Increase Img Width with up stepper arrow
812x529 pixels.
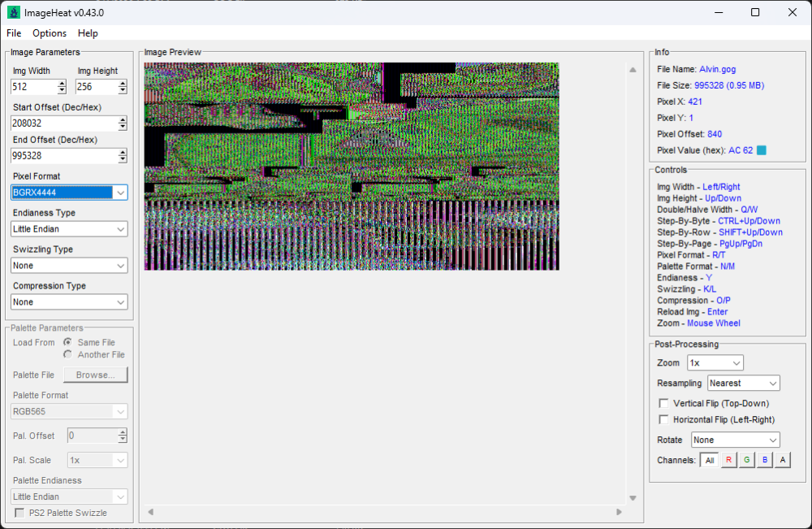pos(62,84)
